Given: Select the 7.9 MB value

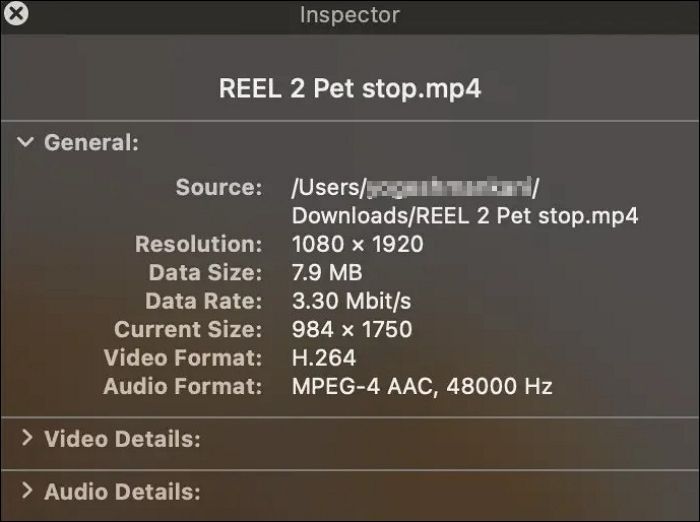Looking at the screenshot, I should pyautogui.click(x=327, y=273).
